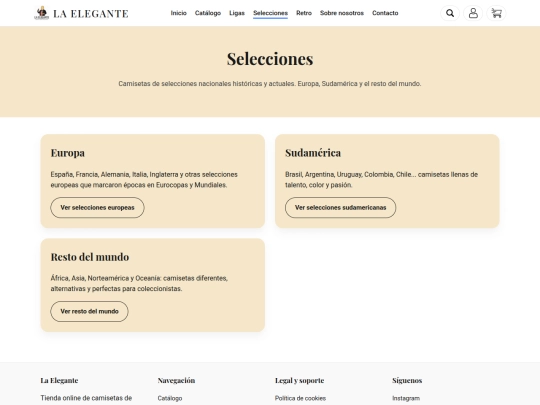Click the 'España, Francia, Alemania' description text
The image size is (540, 405).
(144, 180)
